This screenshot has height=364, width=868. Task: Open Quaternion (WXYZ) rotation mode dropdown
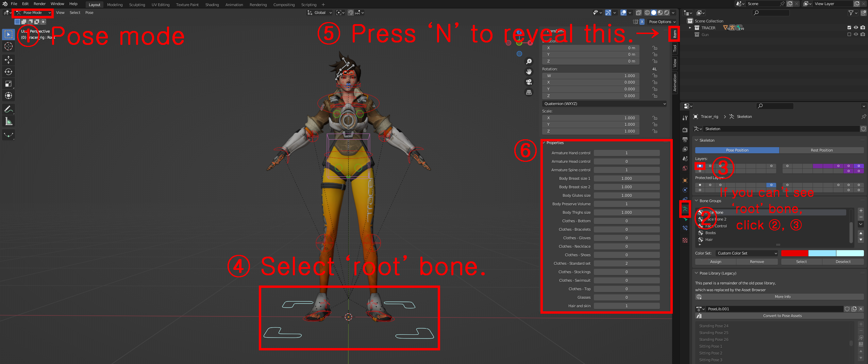coord(604,104)
